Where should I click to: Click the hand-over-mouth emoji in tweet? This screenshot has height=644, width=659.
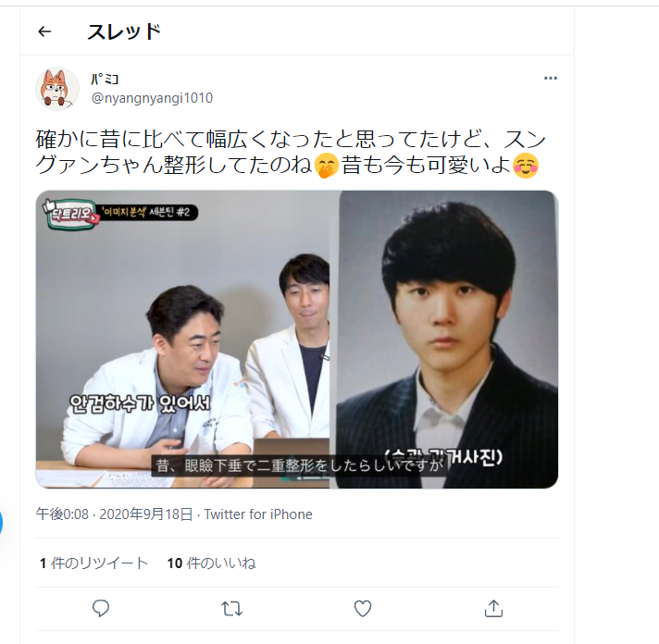[x=327, y=165]
